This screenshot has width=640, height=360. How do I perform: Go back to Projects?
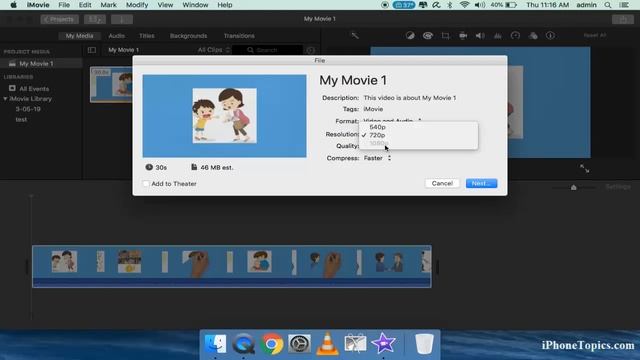pos(59,19)
